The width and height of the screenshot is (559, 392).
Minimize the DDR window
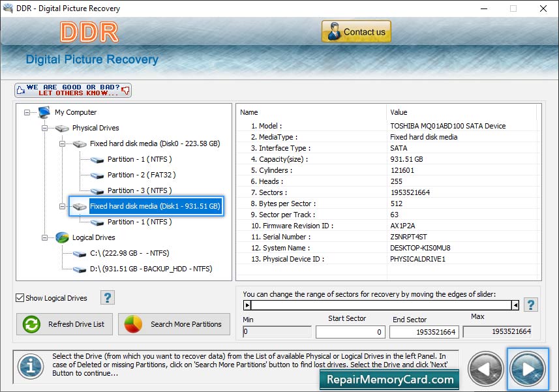[484, 8]
